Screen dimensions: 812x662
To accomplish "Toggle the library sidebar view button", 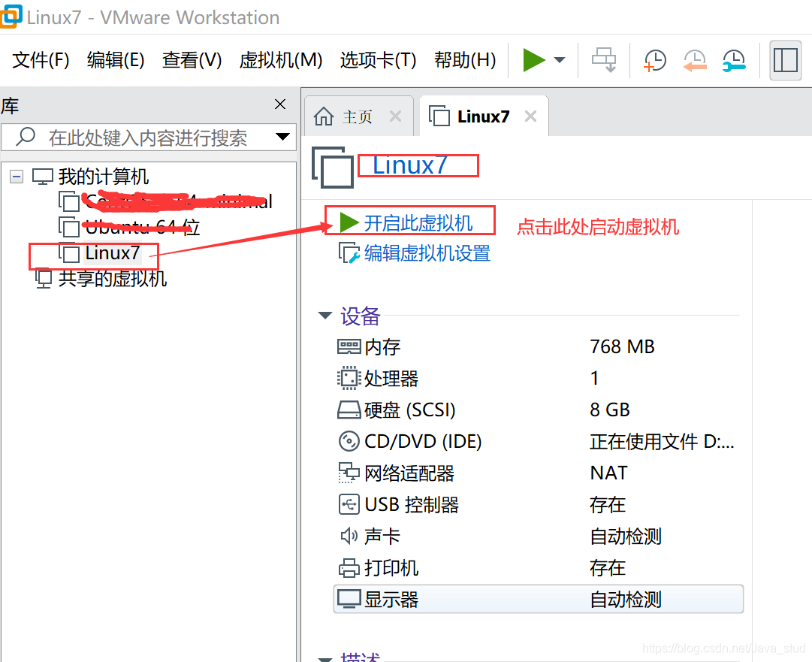I will click(x=785, y=61).
